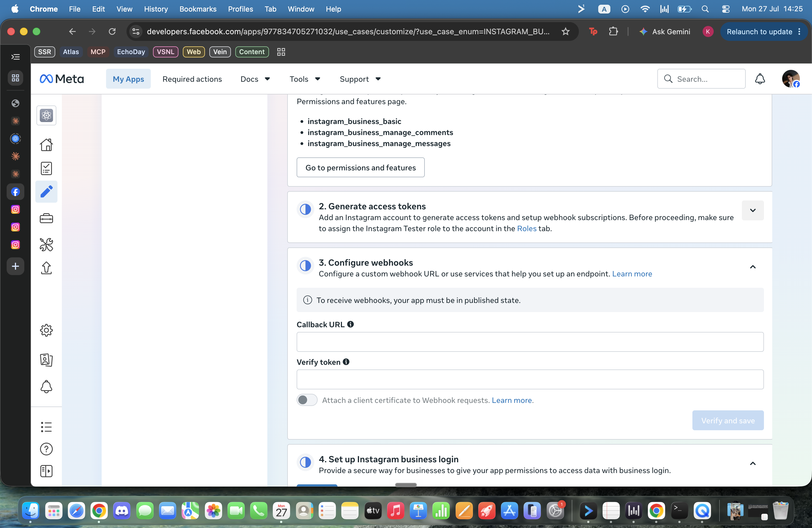The height and width of the screenshot is (528, 812).
Task: Open App settings gear icon
Action: [46, 330]
